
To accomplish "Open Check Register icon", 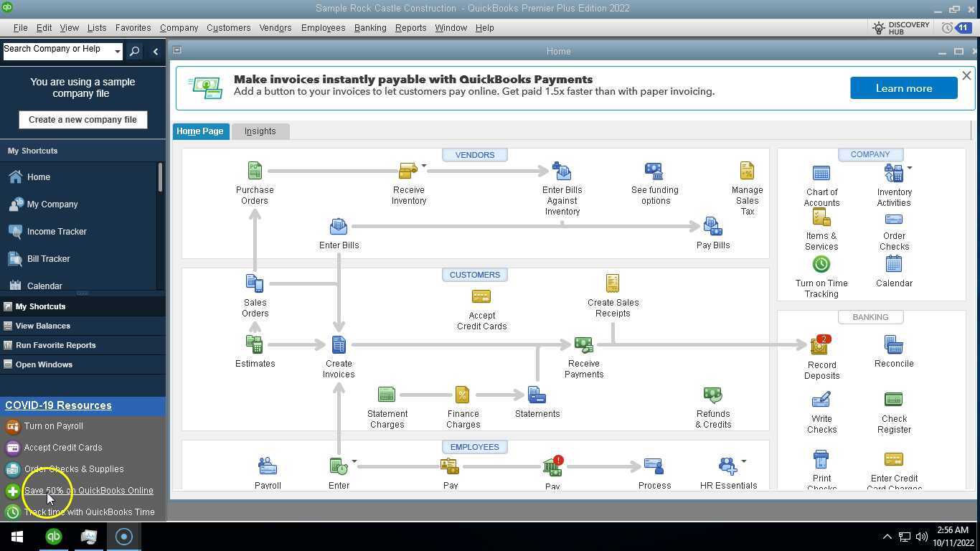I will [893, 399].
